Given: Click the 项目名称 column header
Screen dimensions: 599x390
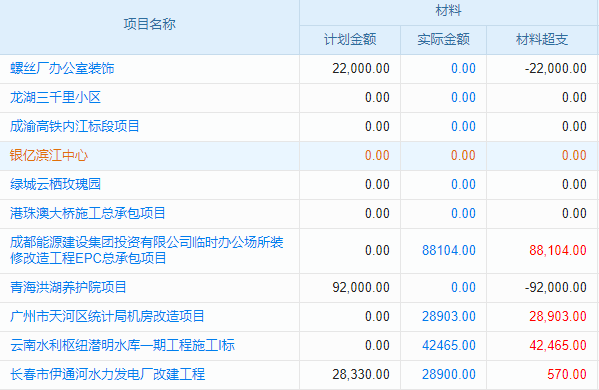Looking at the screenshot, I should point(149,24).
